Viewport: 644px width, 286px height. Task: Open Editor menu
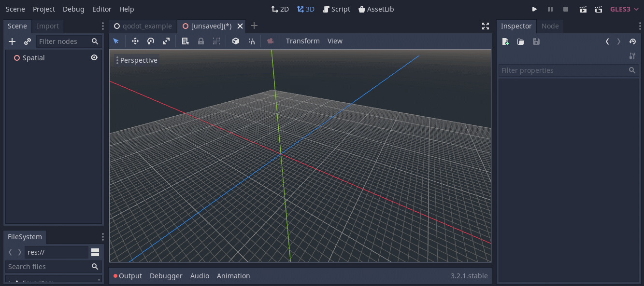click(102, 9)
